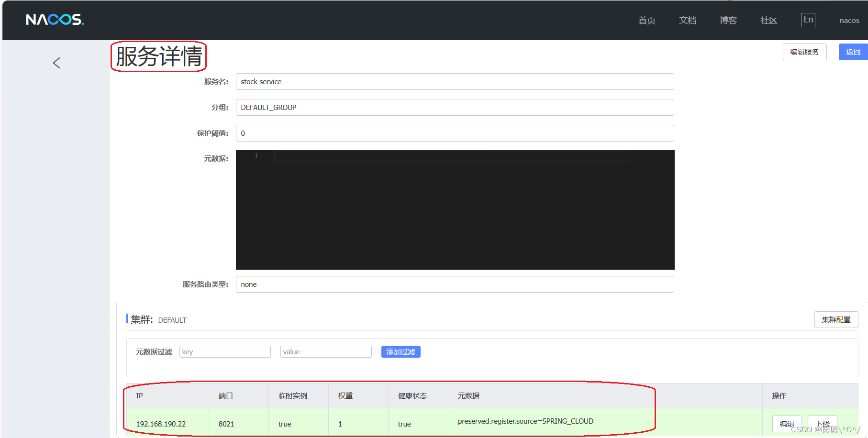Screen dimensions: 868x438
Task: Click 下线 for instance 192.168.190.22
Action: pyautogui.click(x=823, y=424)
